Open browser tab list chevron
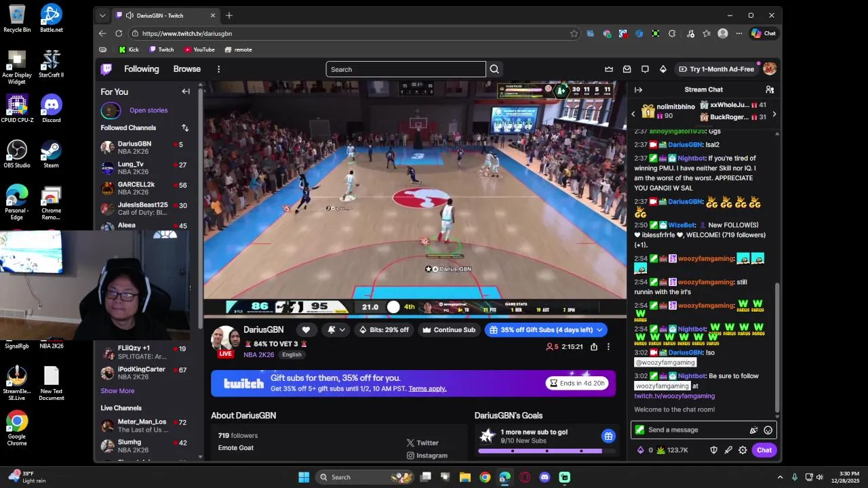This screenshot has width=868, height=488. click(102, 16)
